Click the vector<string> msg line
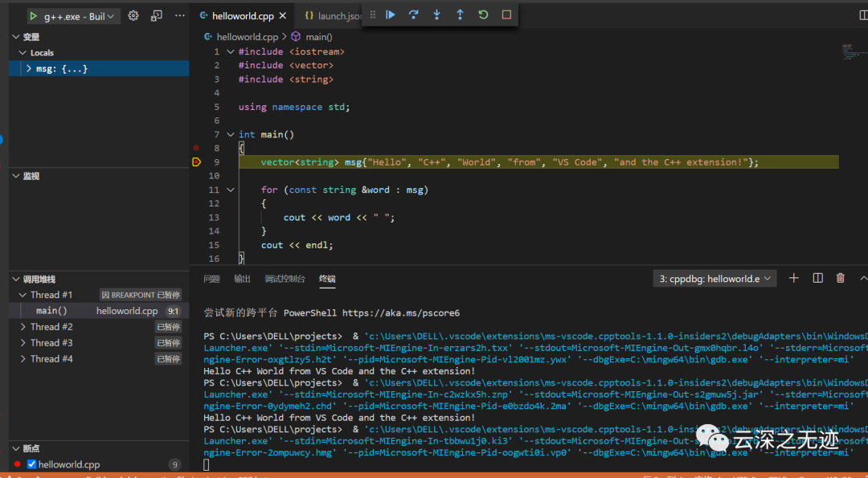 (510, 162)
